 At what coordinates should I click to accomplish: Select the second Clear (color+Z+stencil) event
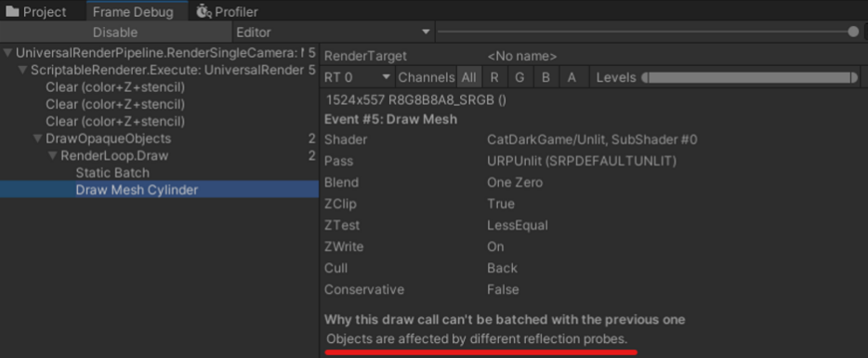tap(115, 104)
